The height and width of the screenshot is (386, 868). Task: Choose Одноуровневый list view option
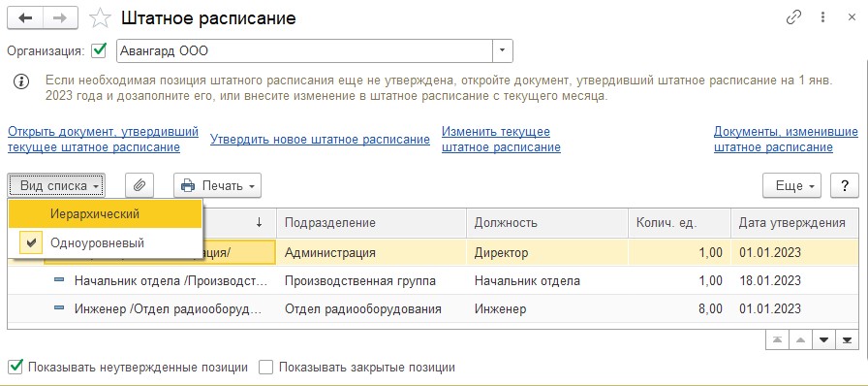click(106, 242)
